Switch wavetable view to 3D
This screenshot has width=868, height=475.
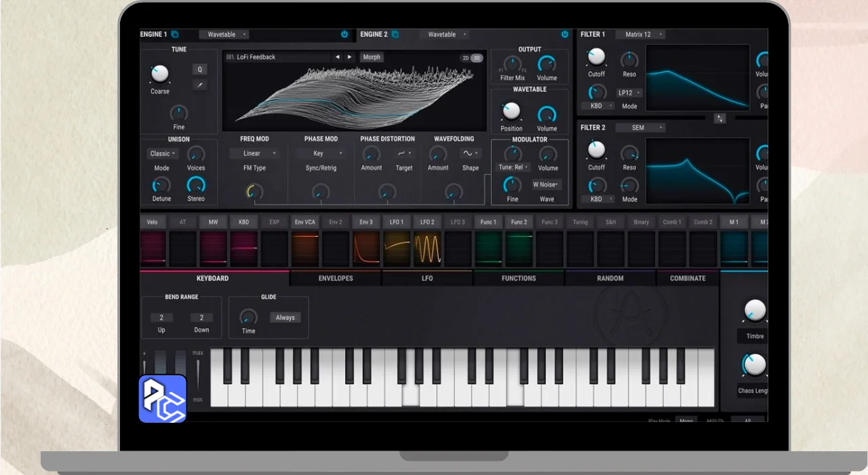click(x=477, y=58)
